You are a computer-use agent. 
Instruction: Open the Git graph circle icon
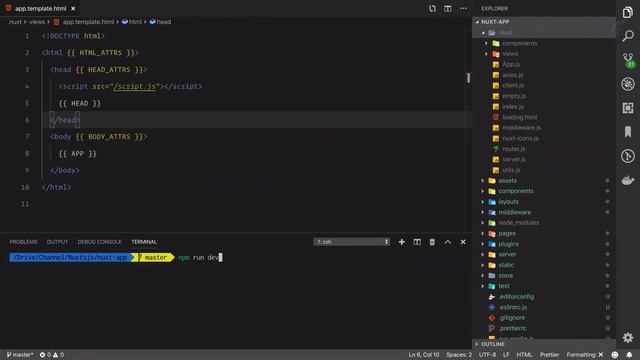tap(628, 156)
